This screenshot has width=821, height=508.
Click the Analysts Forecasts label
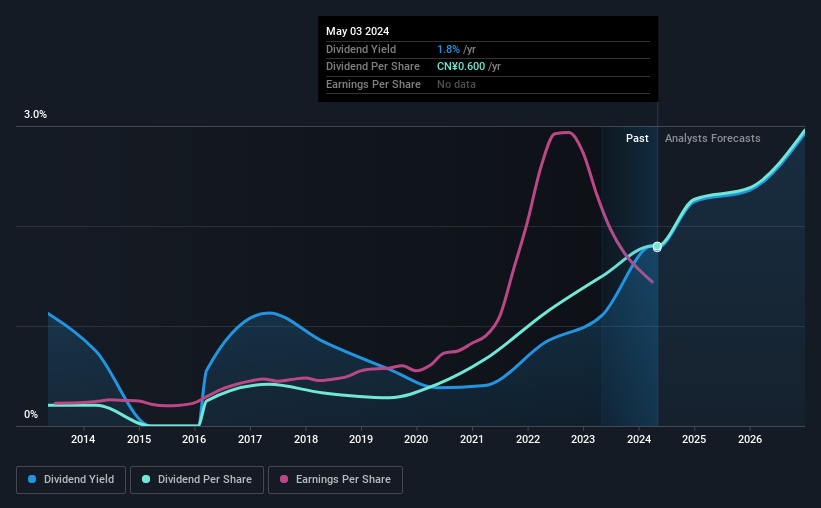pyautogui.click(x=713, y=138)
